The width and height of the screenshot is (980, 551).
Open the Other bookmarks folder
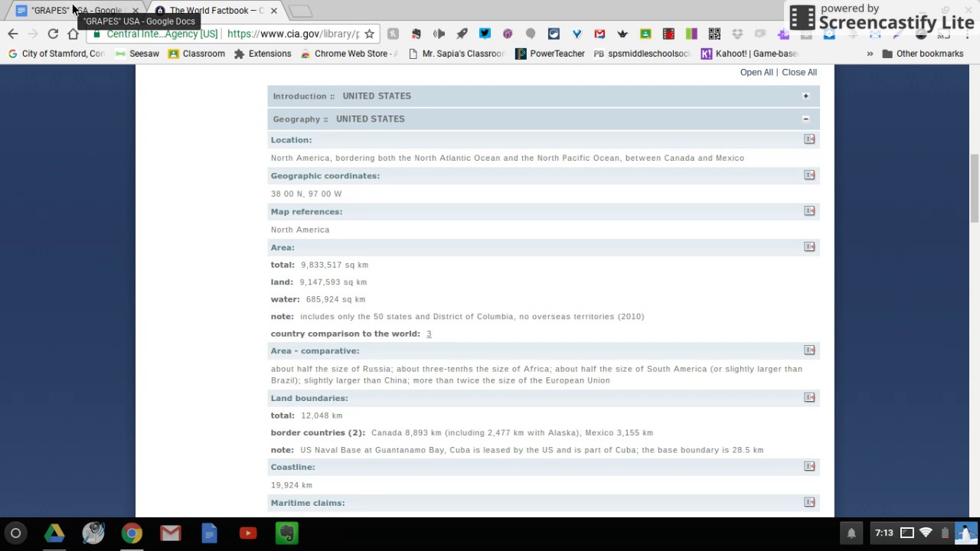(x=923, y=54)
